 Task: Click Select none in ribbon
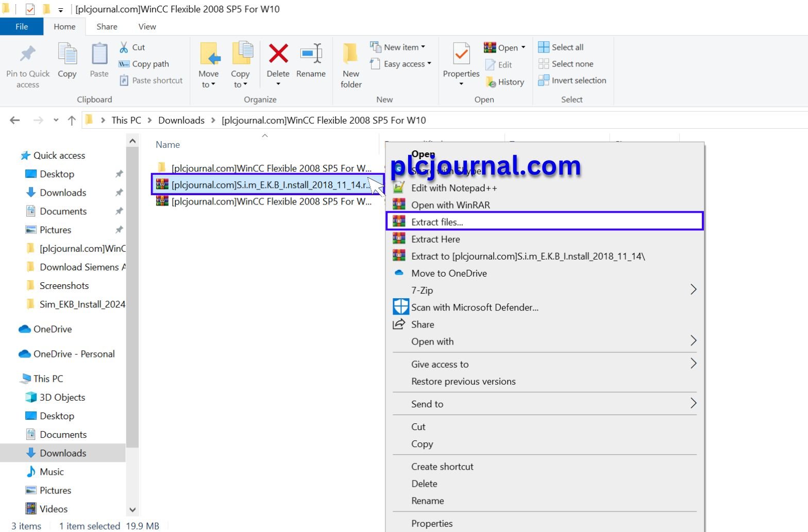click(x=565, y=64)
